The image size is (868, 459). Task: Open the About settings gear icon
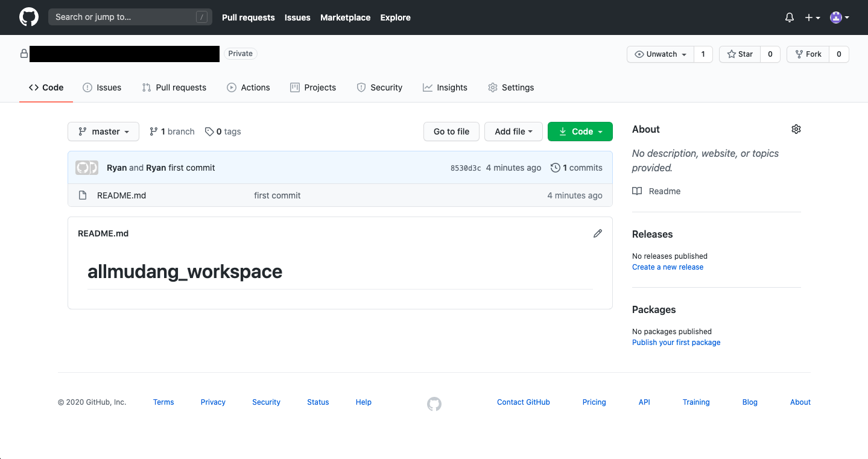[x=796, y=129]
